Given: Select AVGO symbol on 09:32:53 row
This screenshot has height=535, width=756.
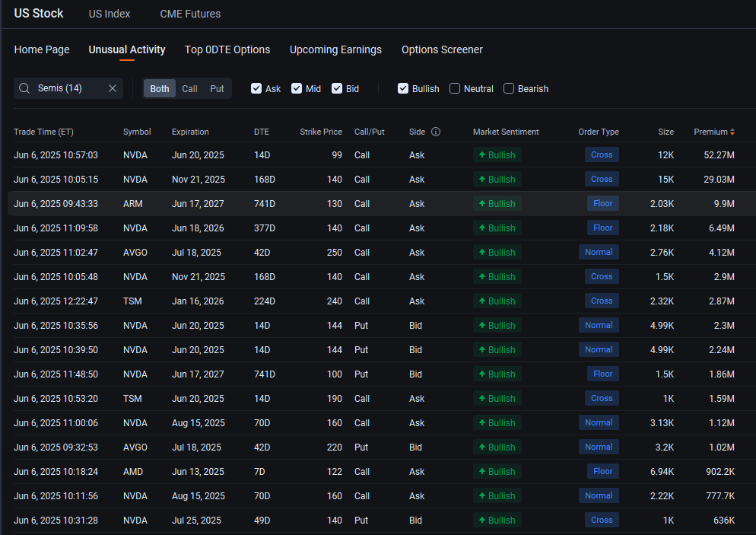Looking at the screenshot, I should 135,447.
